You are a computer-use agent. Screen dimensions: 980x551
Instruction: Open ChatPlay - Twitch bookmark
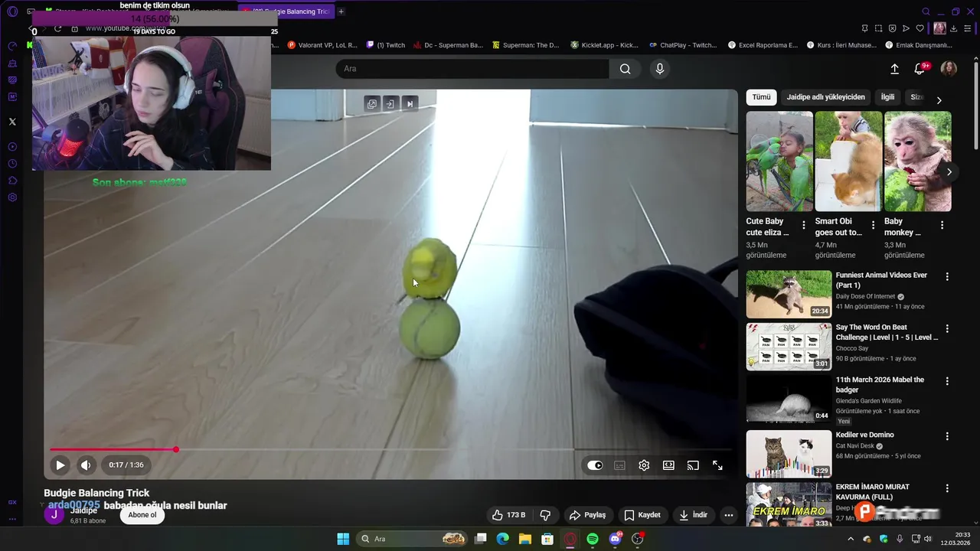(x=683, y=45)
